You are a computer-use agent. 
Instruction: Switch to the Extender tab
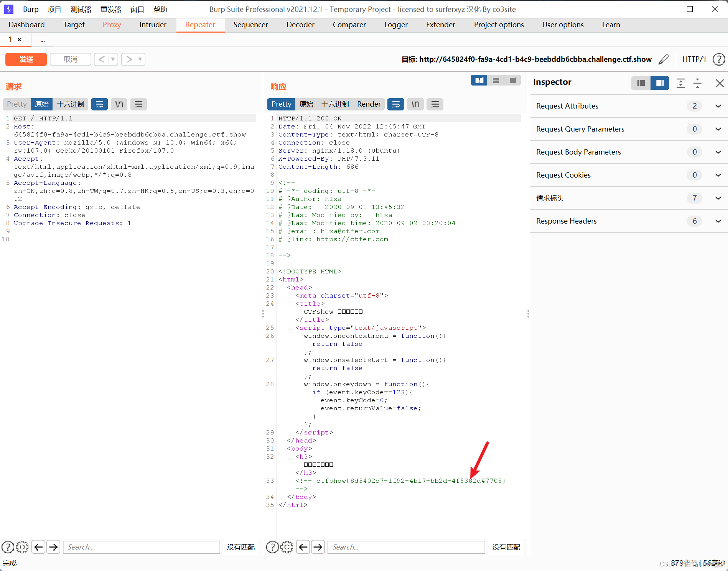(440, 25)
